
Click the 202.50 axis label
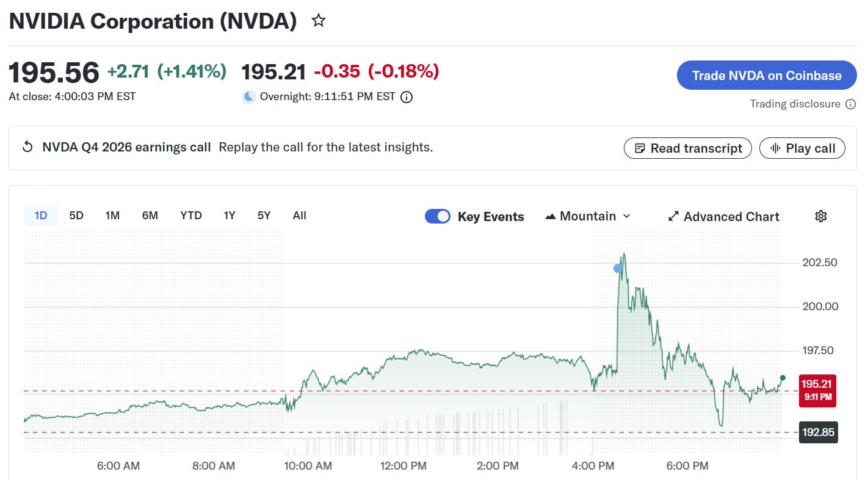820,263
